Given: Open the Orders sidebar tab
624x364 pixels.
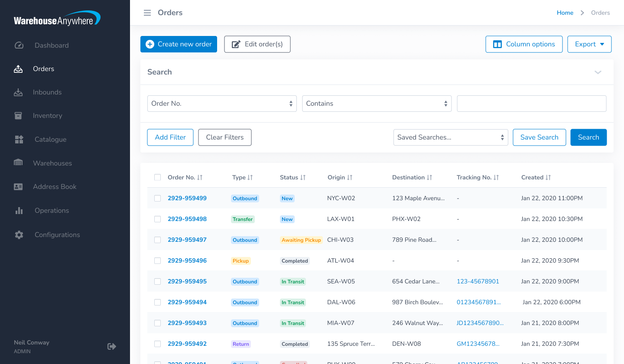Looking at the screenshot, I should point(43,68).
